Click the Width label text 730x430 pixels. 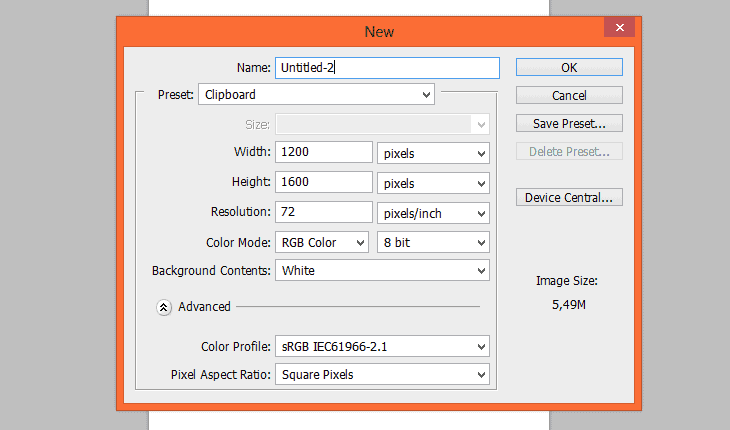(x=252, y=152)
